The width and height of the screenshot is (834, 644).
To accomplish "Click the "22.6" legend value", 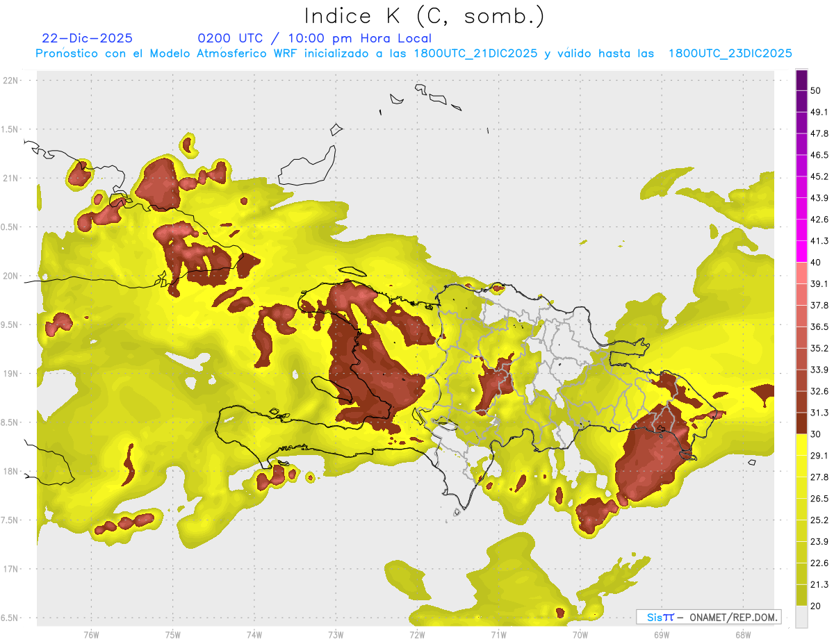I will 819,563.
